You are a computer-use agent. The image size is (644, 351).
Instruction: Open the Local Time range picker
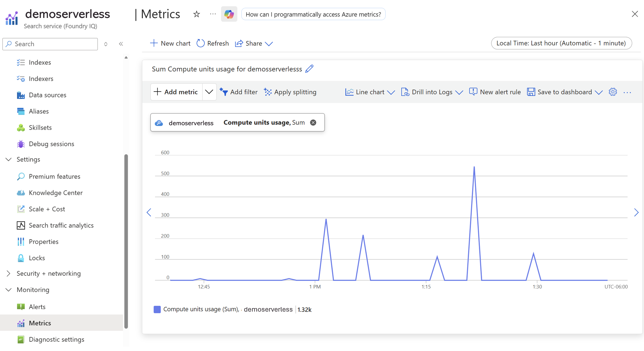tap(561, 43)
